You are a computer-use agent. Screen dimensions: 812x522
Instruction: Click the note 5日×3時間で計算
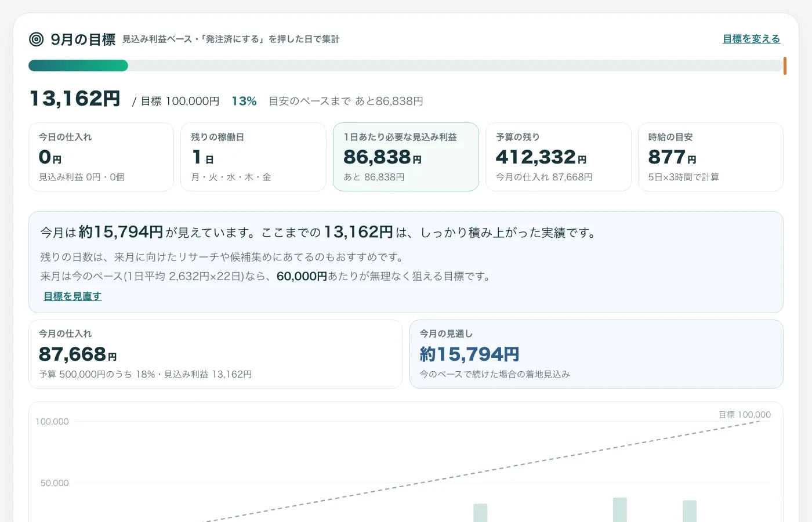click(683, 177)
